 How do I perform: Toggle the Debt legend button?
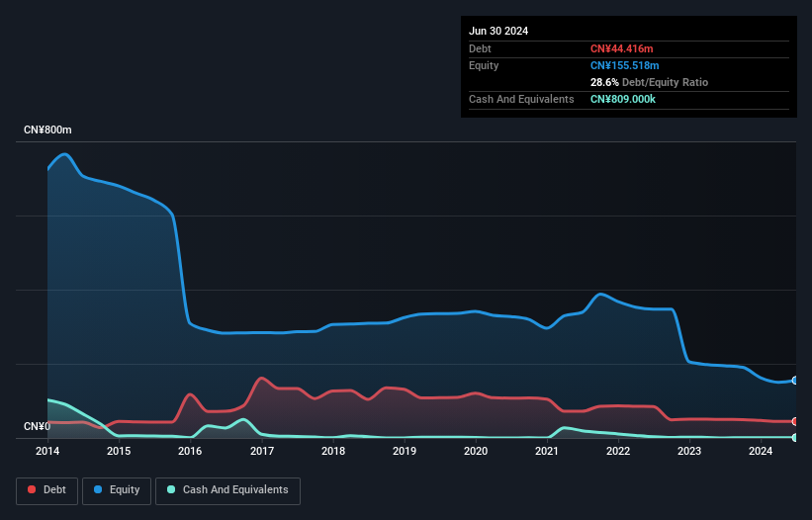point(47,490)
